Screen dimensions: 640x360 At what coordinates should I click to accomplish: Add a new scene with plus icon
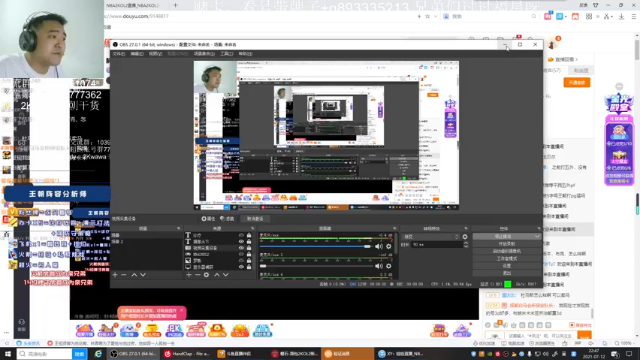[115, 275]
